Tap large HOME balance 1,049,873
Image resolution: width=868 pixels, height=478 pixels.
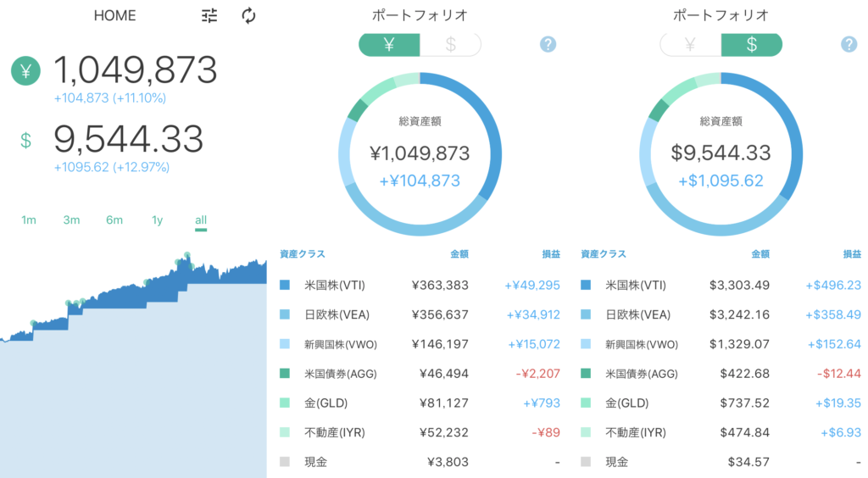tap(135, 70)
